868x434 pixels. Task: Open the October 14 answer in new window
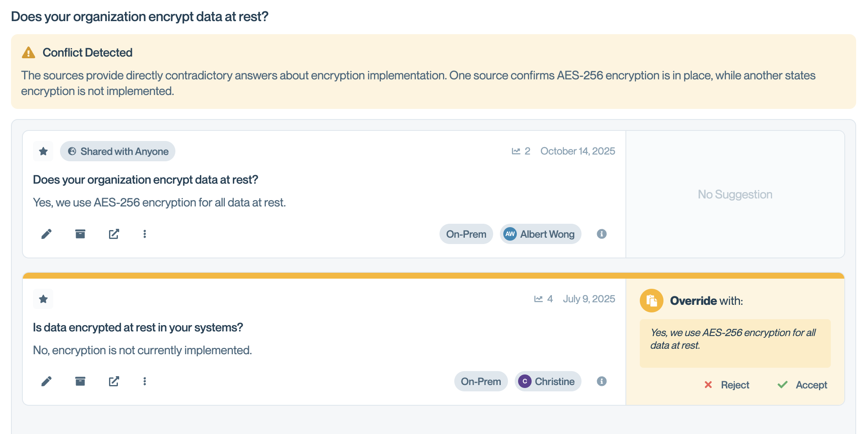pyautogui.click(x=114, y=234)
